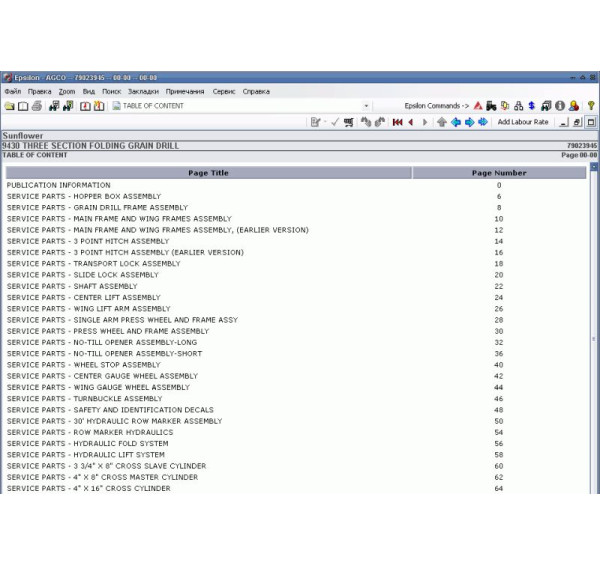
Task: Click the gray up arrow icon
Action: (x=442, y=122)
